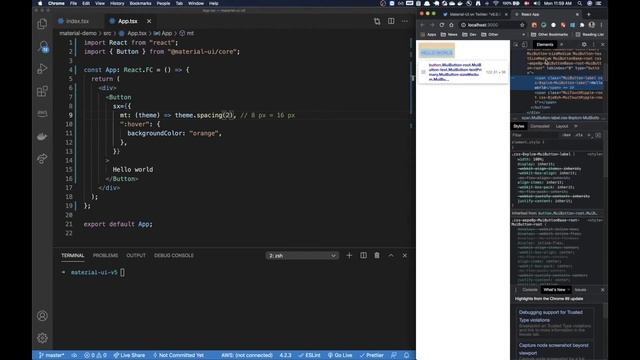Show hidden bookmarks chevron in Chrome
The image size is (640, 360).
(524, 35)
